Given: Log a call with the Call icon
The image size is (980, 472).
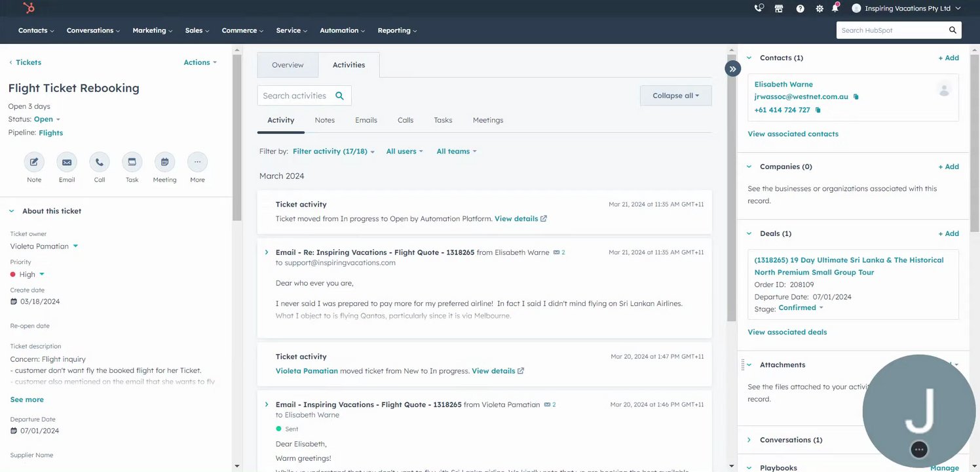Looking at the screenshot, I should 100,162.
